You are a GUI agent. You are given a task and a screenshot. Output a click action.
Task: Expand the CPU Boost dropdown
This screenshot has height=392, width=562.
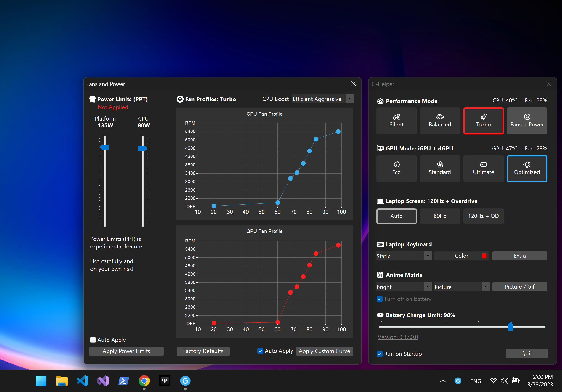[x=350, y=99]
